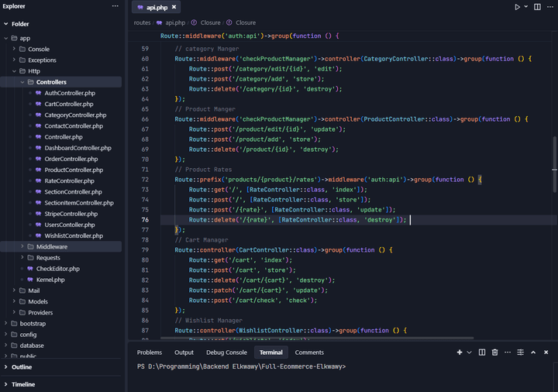Expand the bootstrap folder
The image size is (558, 392).
(x=6, y=323)
